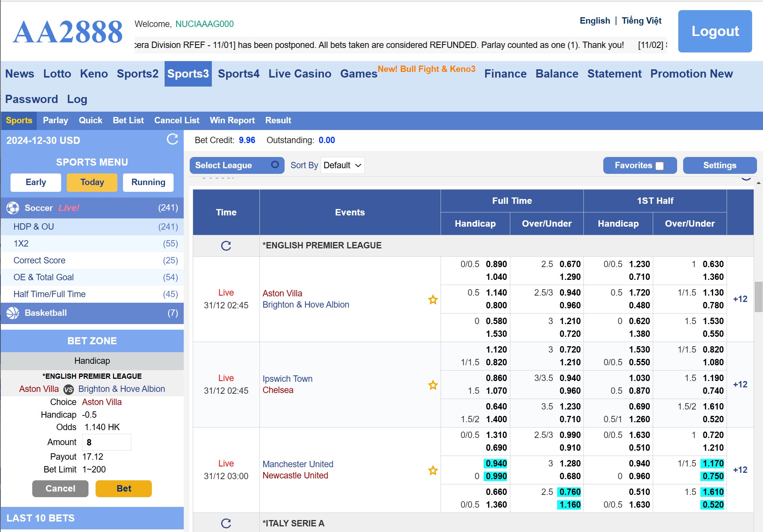Click the refresh icon next to 2024-12-30 USD
Image resolution: width=763 pixels, height=532 pixels.
[172, 139]
